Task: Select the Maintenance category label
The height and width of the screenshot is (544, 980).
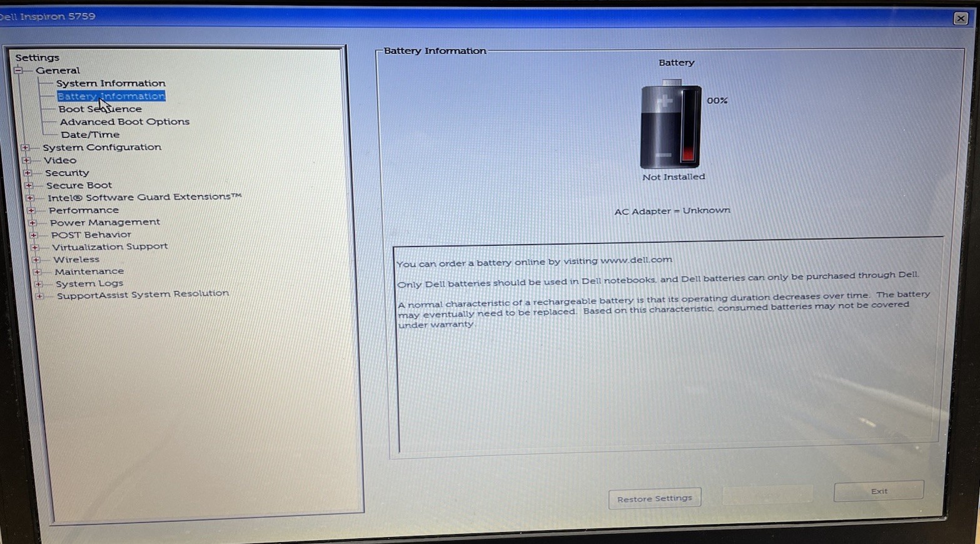Action: click(89, 271)
